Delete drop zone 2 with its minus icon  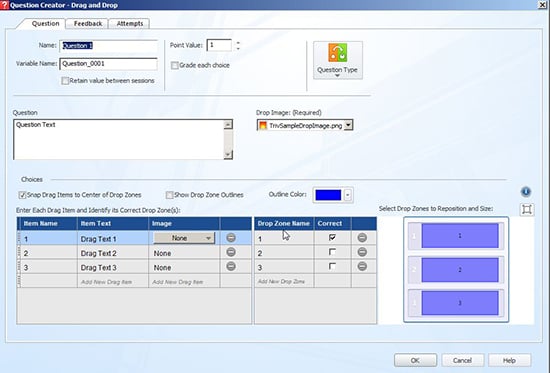362,252
